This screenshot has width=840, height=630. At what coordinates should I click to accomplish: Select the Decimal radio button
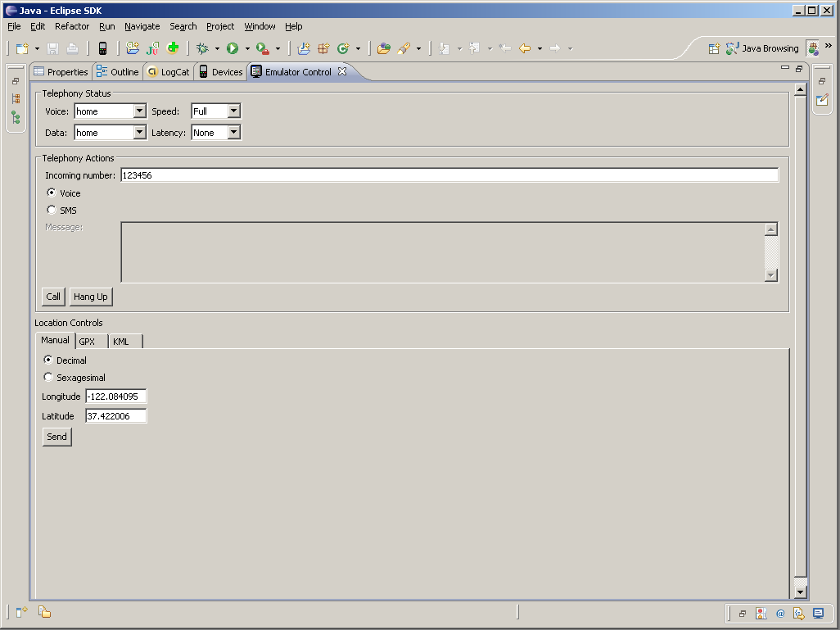point(48,360)
